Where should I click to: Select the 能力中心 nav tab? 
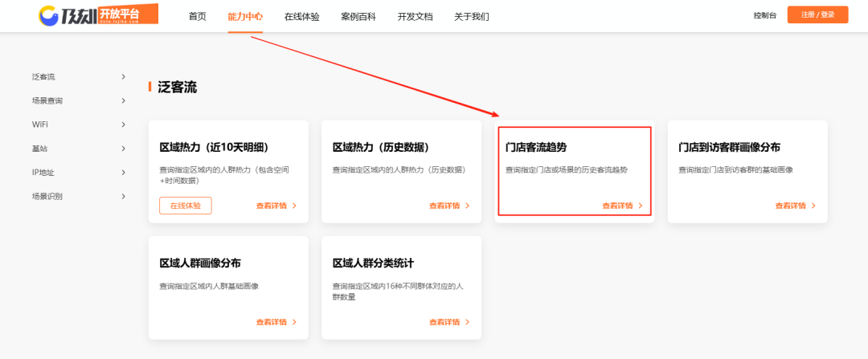(245, 17)
